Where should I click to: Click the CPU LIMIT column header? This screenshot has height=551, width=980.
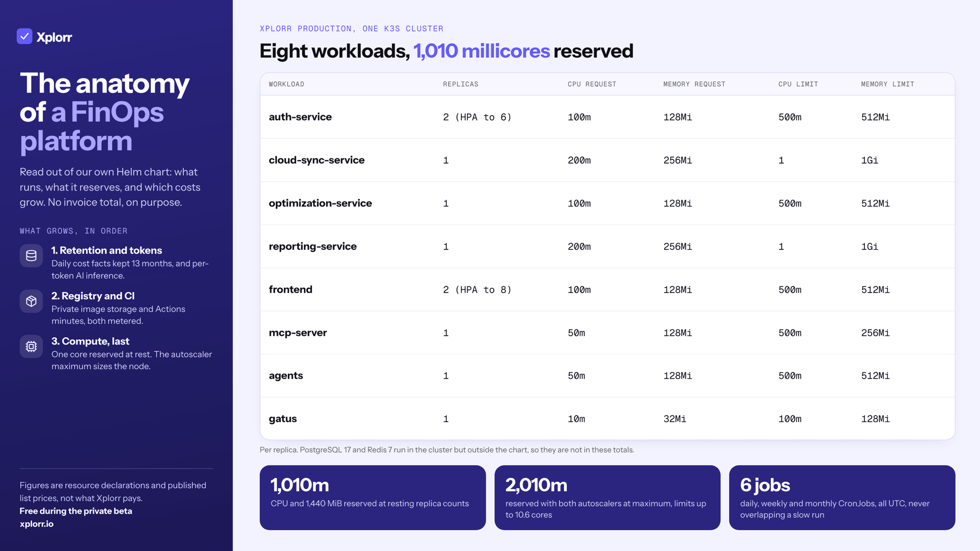pyautogui.click(x=798, y=84)
